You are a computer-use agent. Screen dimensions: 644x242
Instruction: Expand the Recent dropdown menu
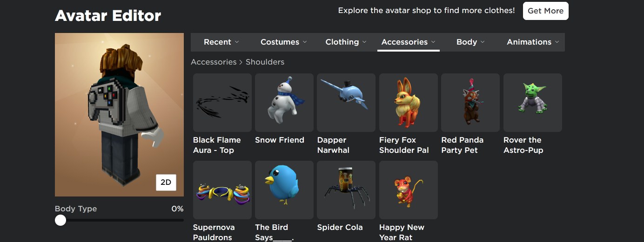pos(221,42)
